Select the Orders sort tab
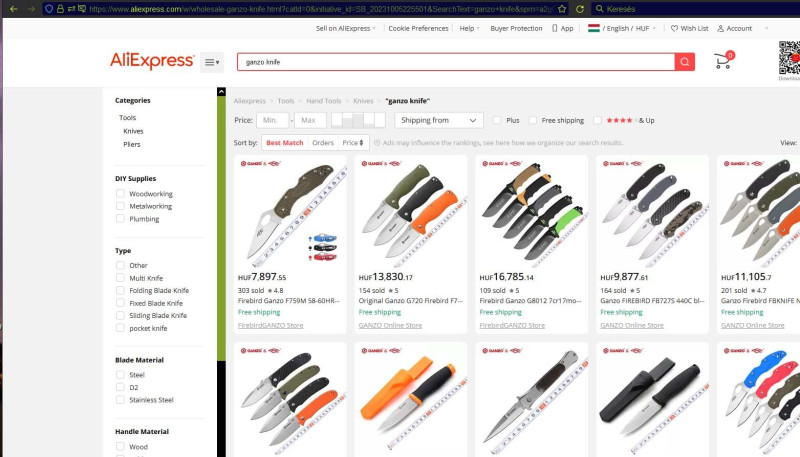 coord(323,143)
